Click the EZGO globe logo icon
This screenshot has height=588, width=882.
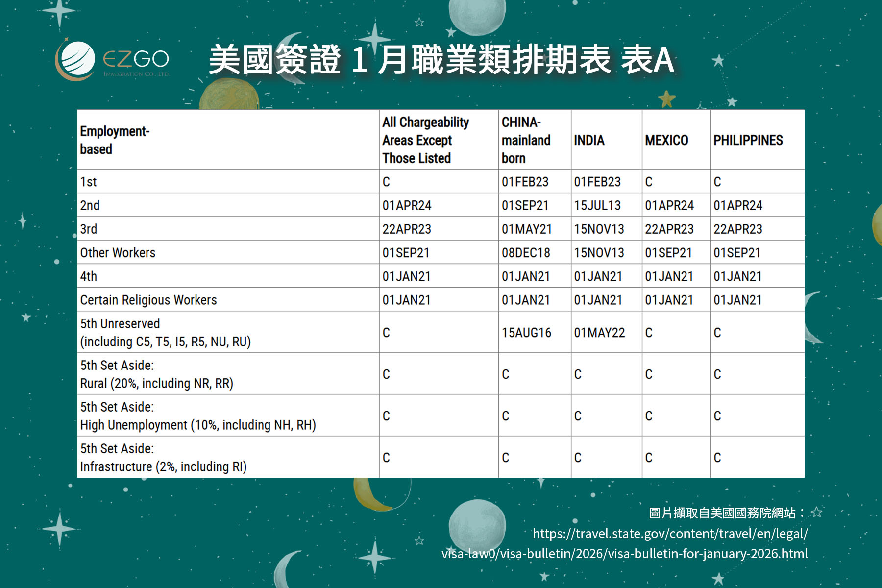pyautogui.click(x=76, y=60)
